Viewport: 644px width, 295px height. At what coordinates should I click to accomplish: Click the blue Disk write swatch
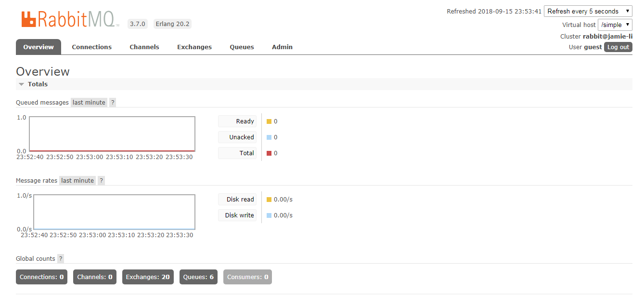[x=269, y=215]
